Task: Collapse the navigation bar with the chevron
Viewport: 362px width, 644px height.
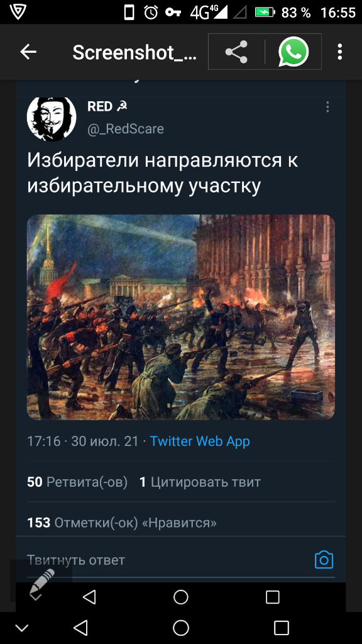Action: pyautogui.click(x=21, y=628)
